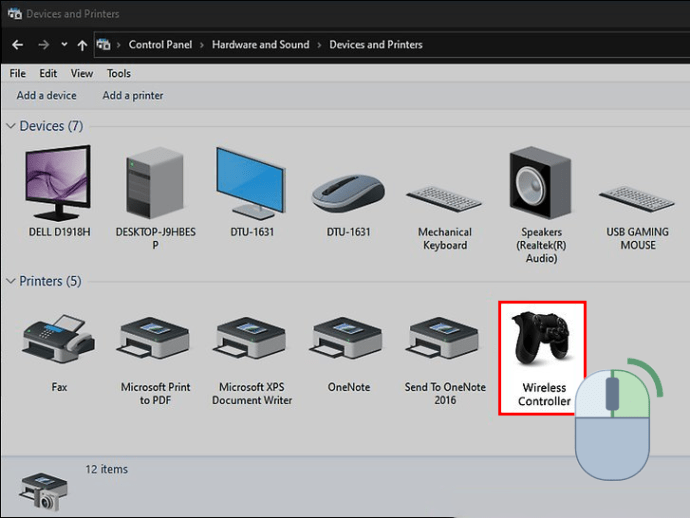
Task: Select the Wireless Controller gamepad icon
Action: click(x=541, y=338)
